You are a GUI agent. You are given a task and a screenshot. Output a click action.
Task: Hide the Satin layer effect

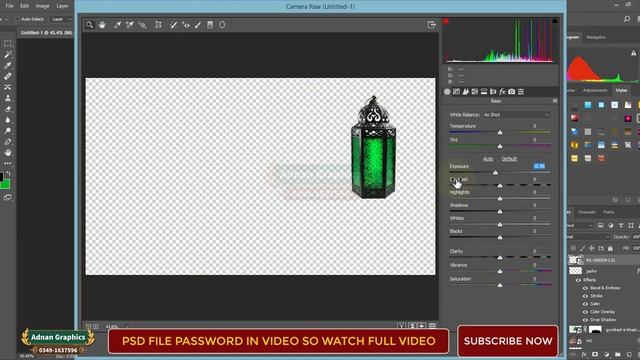click(x=585, y=304)
